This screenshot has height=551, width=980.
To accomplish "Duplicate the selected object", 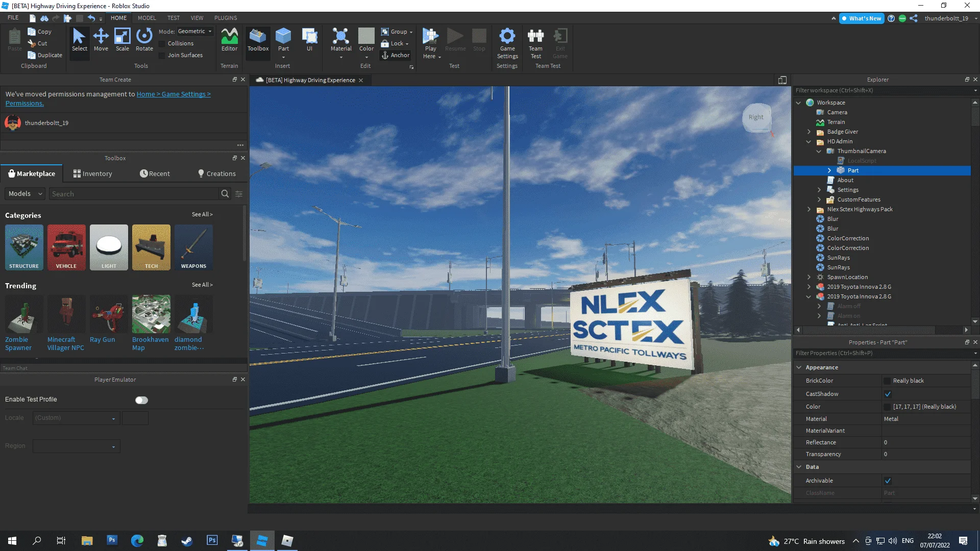I will coord(45,55).
